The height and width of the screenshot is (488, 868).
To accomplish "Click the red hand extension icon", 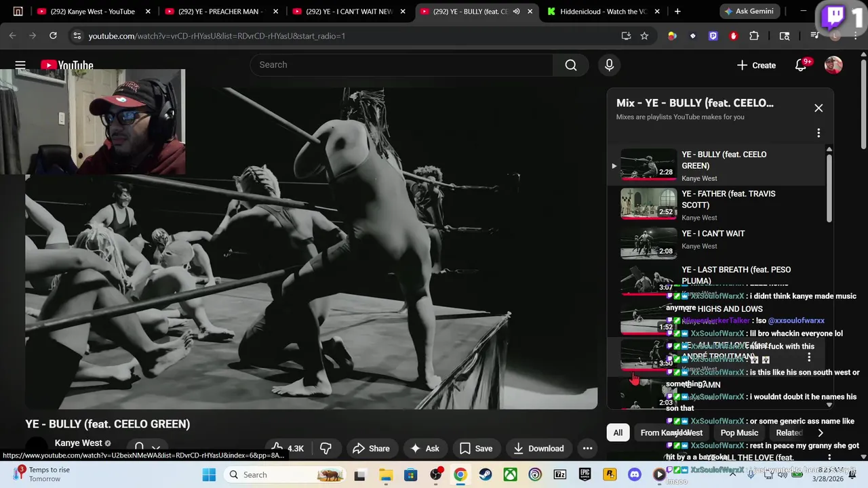I will (733, 35).
